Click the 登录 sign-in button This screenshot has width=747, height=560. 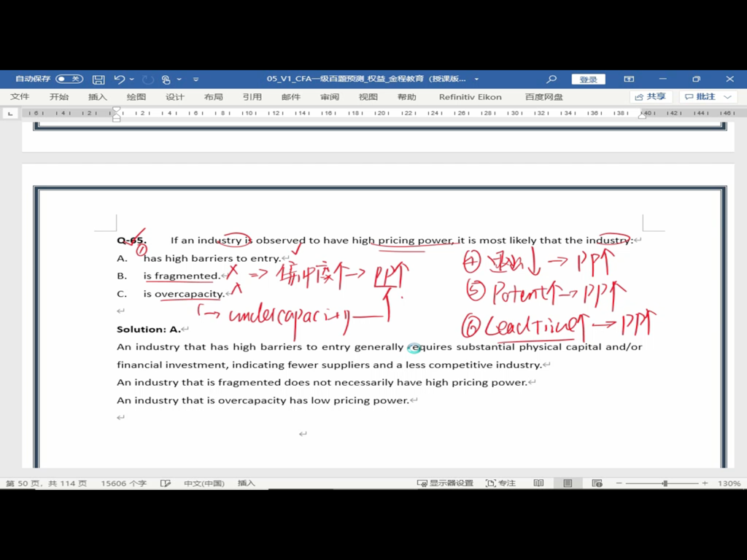click(589, 79)
